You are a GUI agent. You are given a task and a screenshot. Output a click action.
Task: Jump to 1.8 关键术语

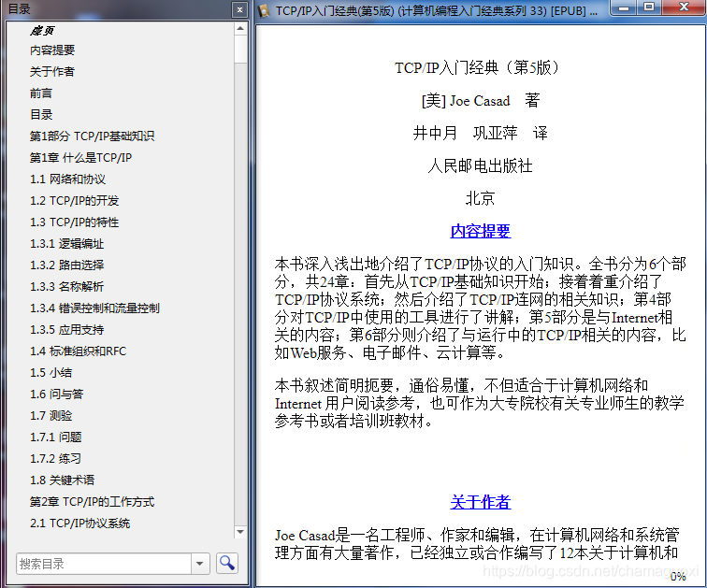click(63, 480)
